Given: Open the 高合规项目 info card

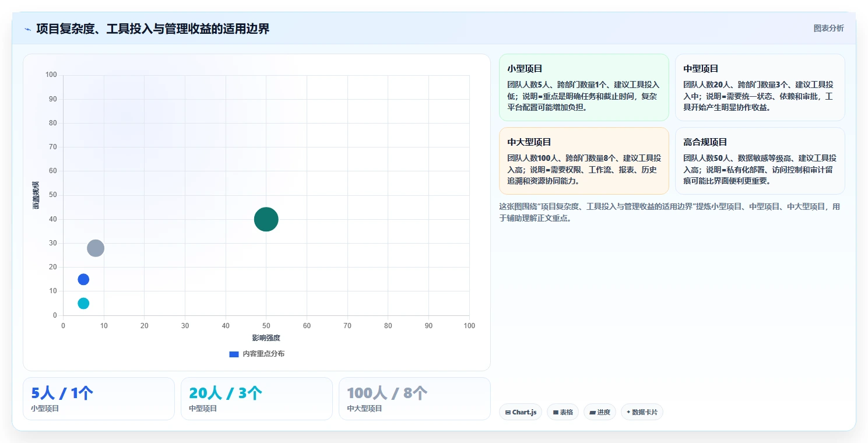Looking at the screenshot, I should pos(760,161).
